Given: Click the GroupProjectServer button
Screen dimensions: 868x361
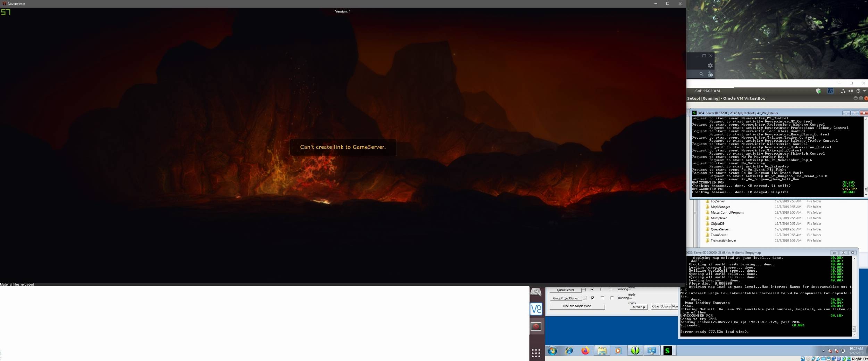Looking at the screenshot, I should pos(566,298).
